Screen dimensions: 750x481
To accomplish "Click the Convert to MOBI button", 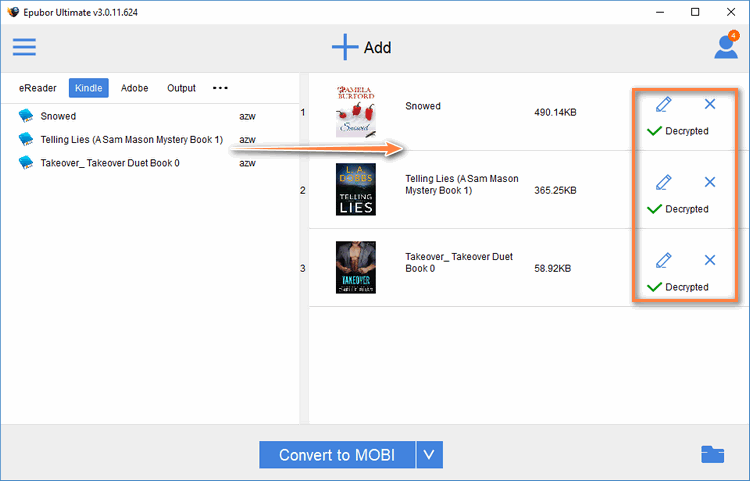I will tap(337, 455).
